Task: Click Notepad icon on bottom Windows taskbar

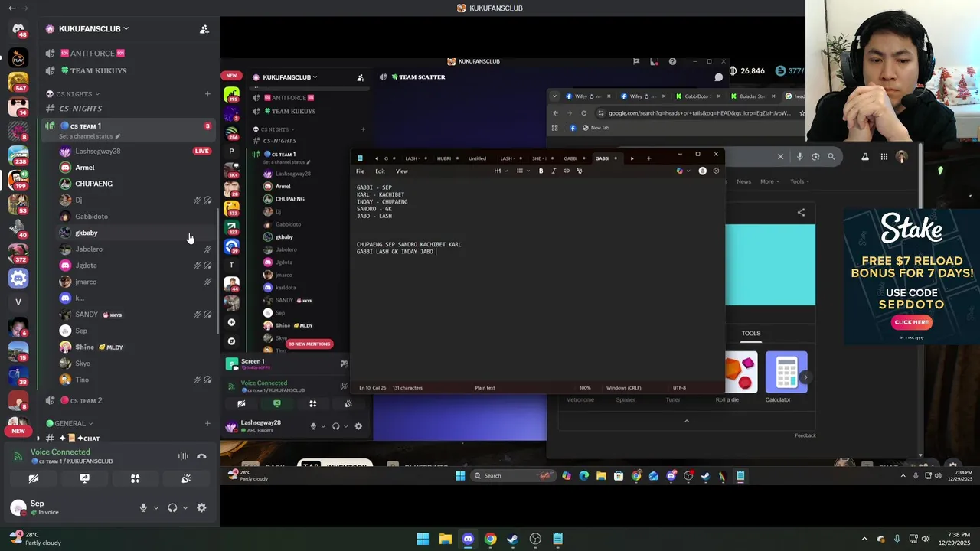Action: click(558, 539)
